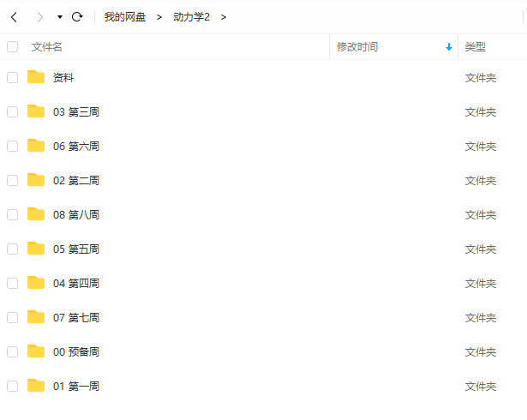527x420 pixels.
Task: Click the 08 第八周 folder icon
Action: (x=36, y=214)
